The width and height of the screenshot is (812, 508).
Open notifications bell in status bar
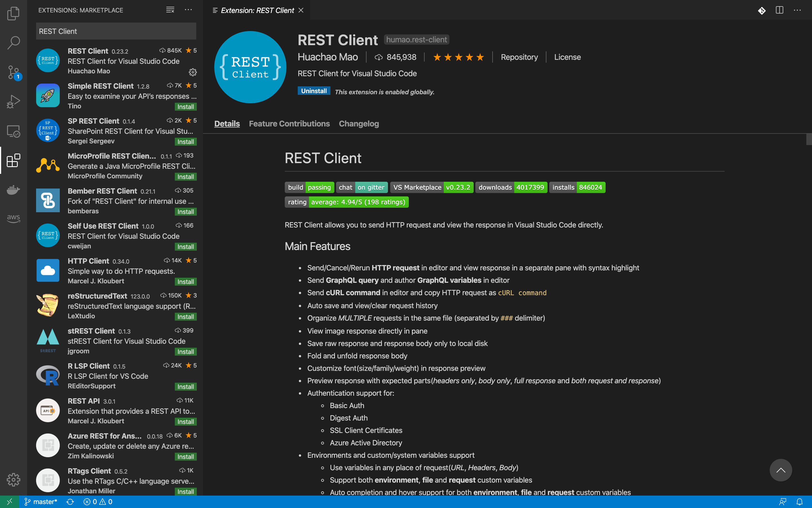point(800,502)
